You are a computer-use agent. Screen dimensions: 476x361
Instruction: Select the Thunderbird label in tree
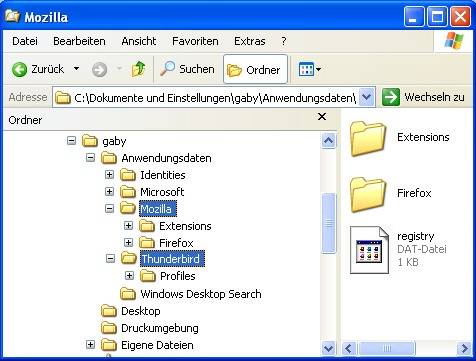pos(172,259)
